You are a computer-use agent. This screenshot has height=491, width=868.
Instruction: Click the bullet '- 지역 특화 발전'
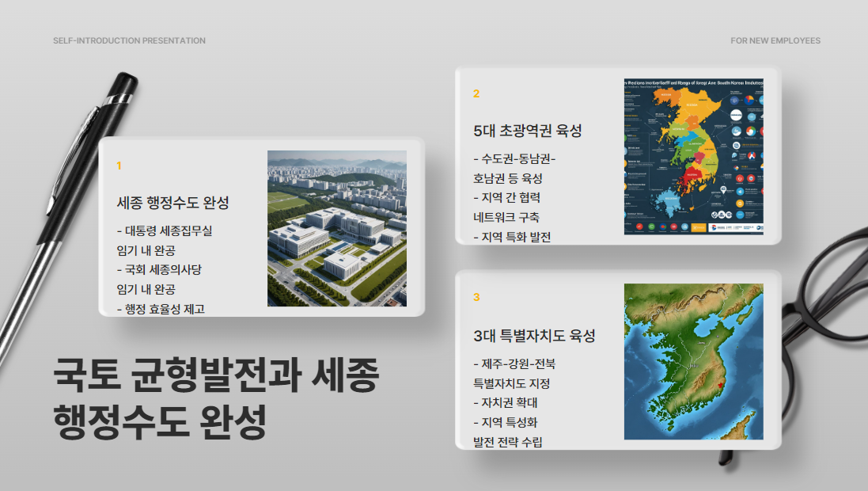tap(512, 237)
